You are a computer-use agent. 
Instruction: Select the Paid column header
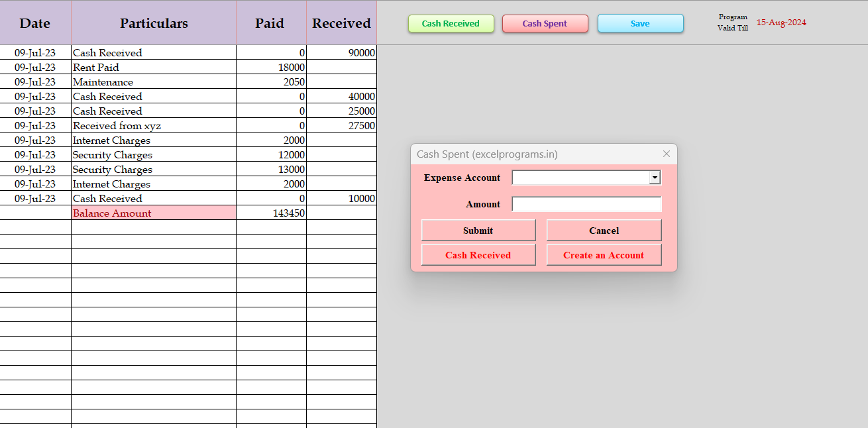[x=270, y=23]
